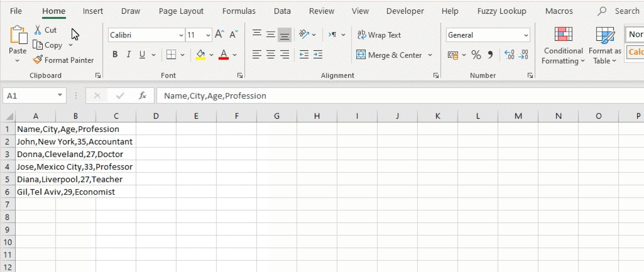The height and width of the screenshot is (272, 644).
Task: Open the underline style dropdown arrow
Action: pyautogui.click(x=153, y=55)
